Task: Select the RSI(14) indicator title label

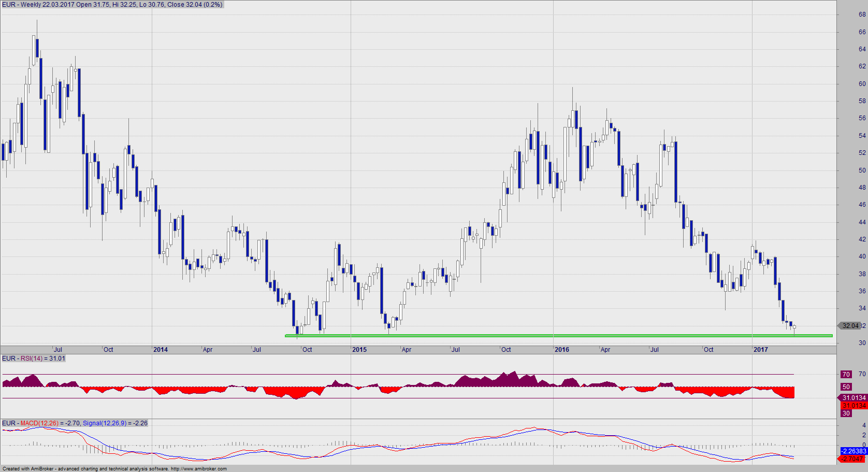Action: pyautogui.click(x=34, y=359)
